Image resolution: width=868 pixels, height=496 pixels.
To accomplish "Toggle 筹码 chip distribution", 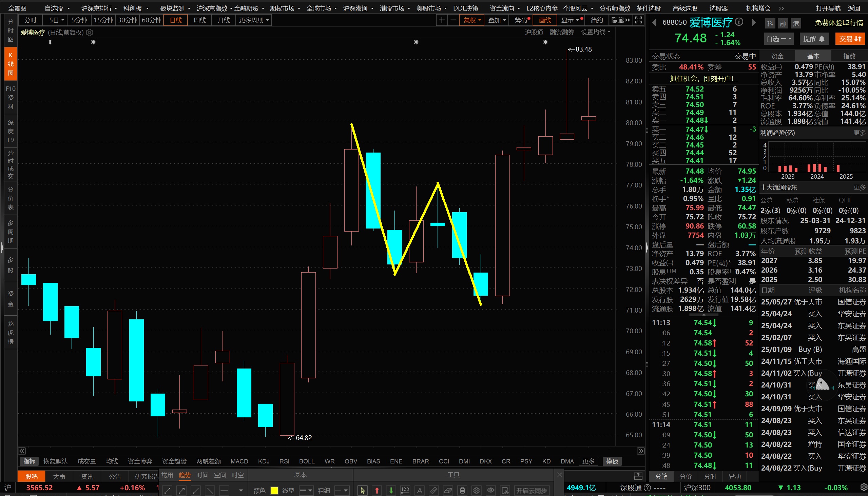I will 522,20.
